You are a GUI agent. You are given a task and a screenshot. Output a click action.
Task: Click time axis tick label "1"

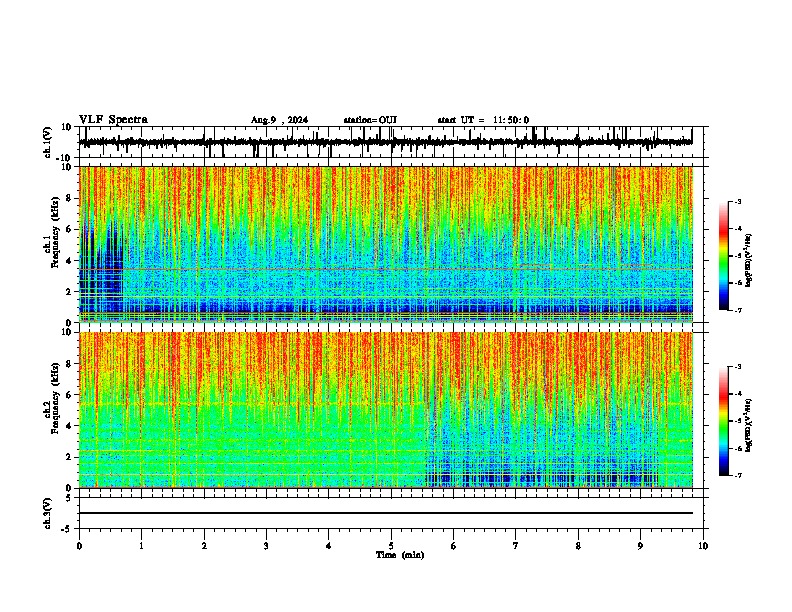pyautogui.click(x=141, y=546)
